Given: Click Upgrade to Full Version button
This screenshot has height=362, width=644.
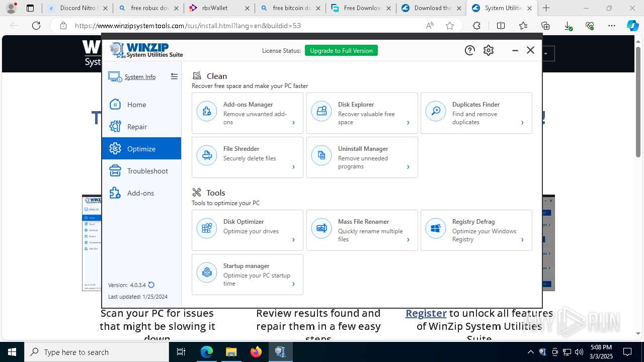Looking at the screenshot, I should tap(341, 50).
